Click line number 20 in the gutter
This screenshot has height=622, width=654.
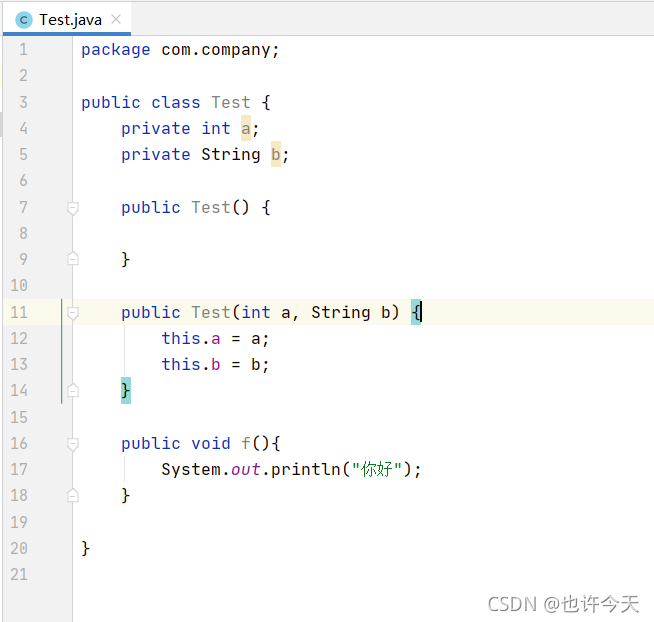click(x=19, y=548)
